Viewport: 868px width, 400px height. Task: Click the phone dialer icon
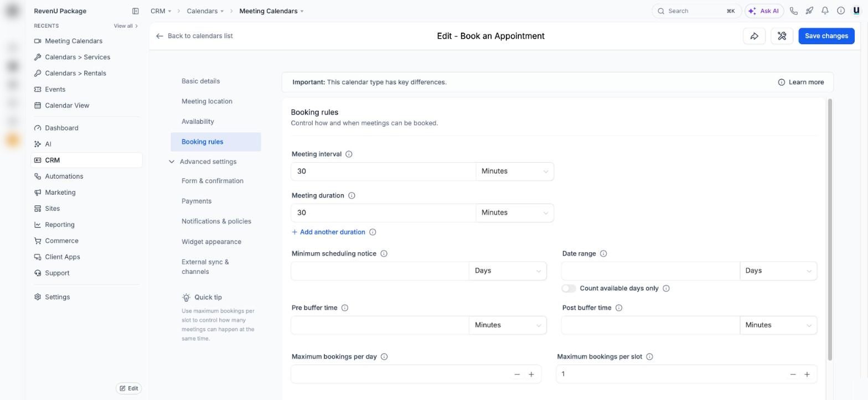pos(794,11)
